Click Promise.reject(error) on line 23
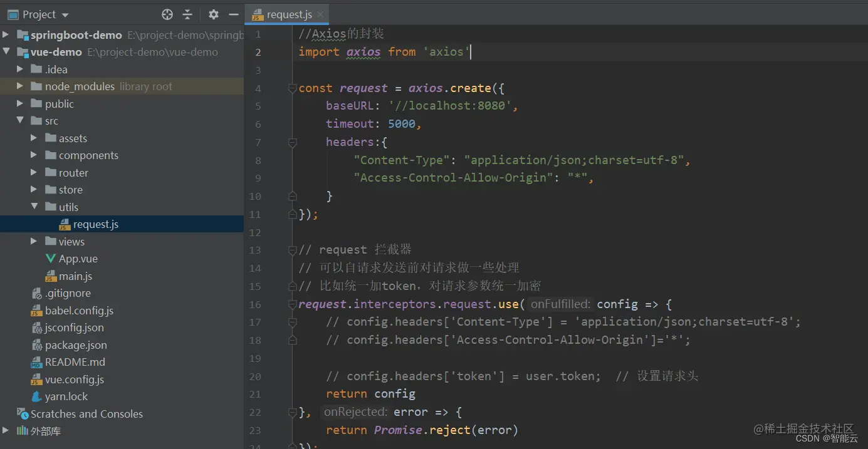 point(446,430)
